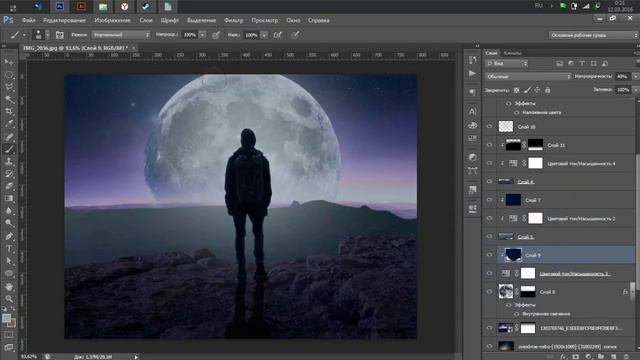Switch to the Каналы tab
Screen dimensions: 640x360
pyautogui.click(x=512, y=53)
